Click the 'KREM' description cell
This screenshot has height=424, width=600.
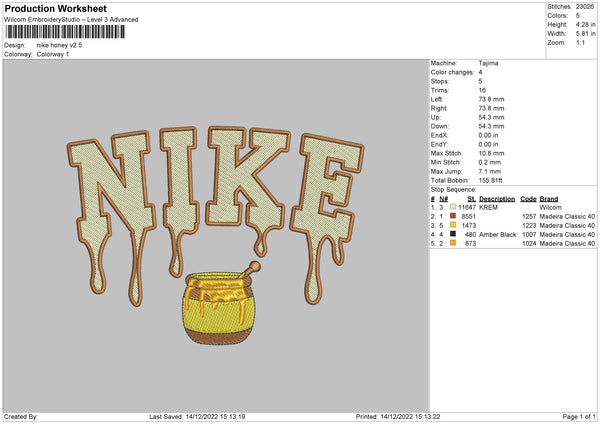click(488, 207)
